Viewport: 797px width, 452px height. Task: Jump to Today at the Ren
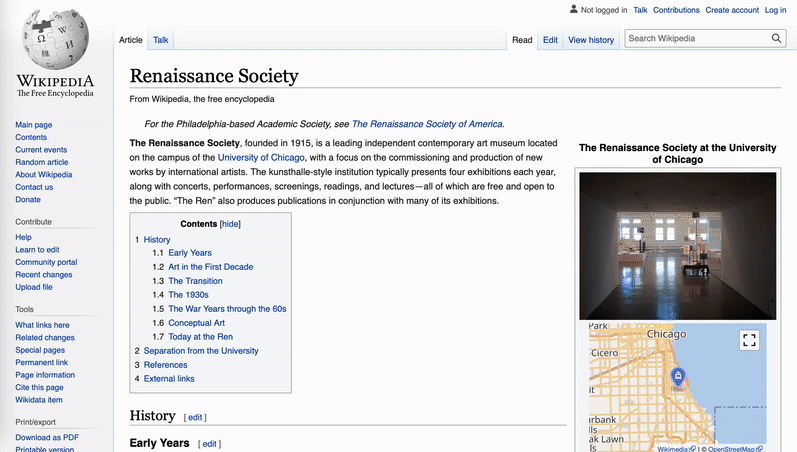(200, 337)
